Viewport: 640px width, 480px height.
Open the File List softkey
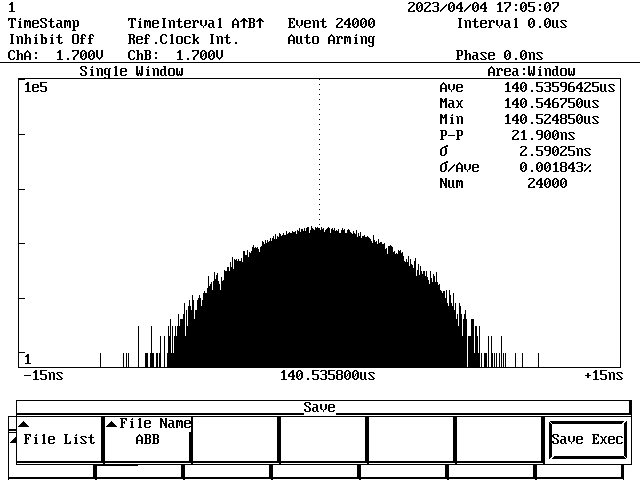[59, 439]
